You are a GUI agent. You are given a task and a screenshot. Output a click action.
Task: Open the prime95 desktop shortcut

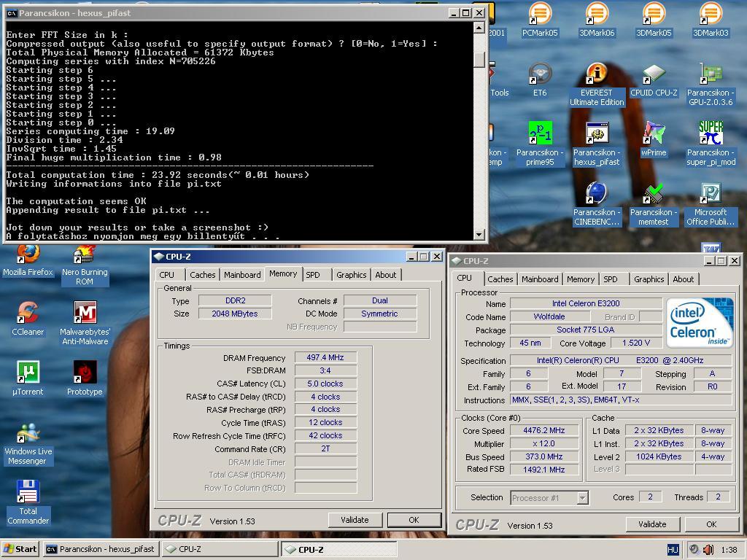point(540,144)
